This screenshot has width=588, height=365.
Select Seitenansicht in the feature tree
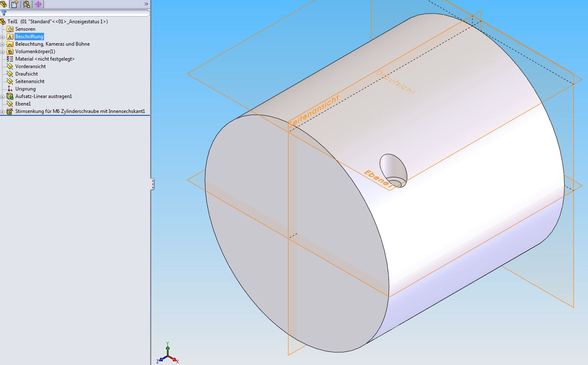pos(30,81)
